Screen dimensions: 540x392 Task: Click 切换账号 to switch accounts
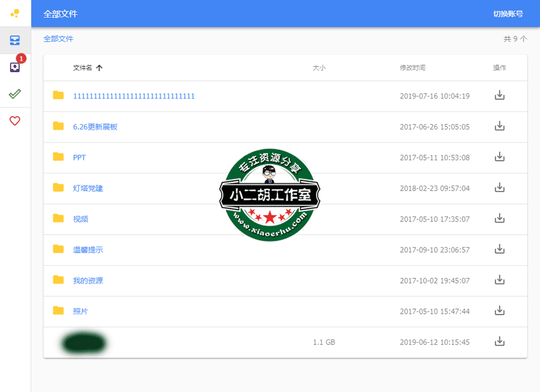point(507,12)
